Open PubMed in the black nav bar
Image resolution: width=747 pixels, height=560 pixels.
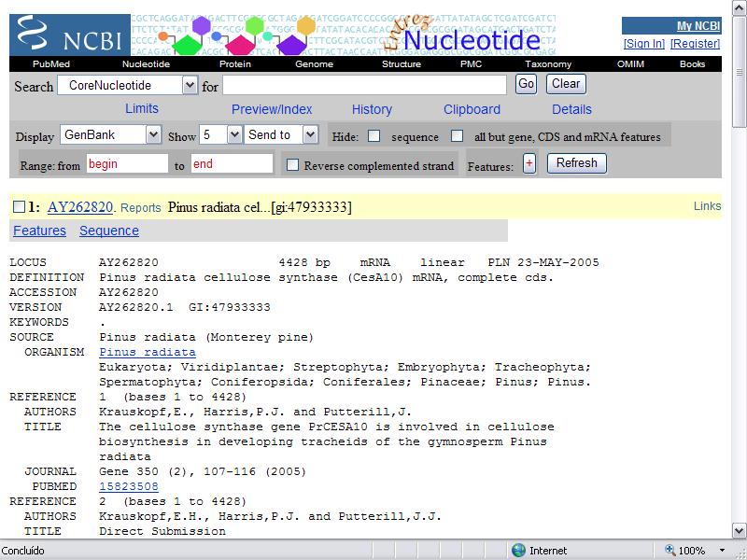pos(51,63)
